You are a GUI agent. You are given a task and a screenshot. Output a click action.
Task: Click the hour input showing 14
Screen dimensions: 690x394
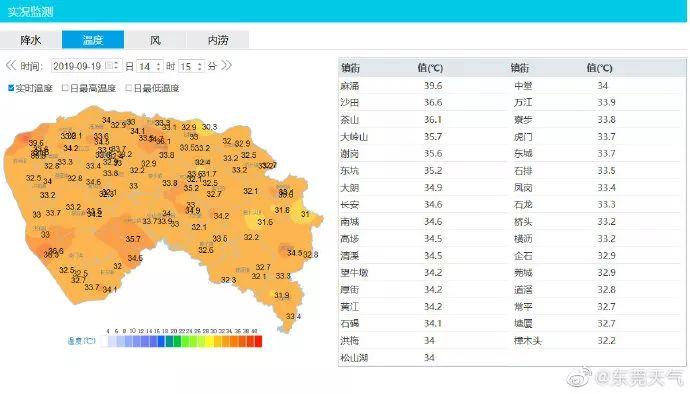(150, 66)
